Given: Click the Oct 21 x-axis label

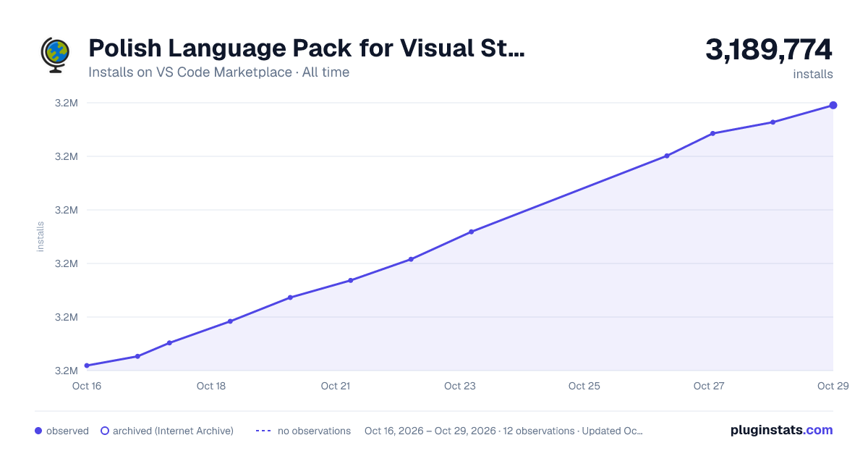Looking at the screenshot, I should [336, 387].
